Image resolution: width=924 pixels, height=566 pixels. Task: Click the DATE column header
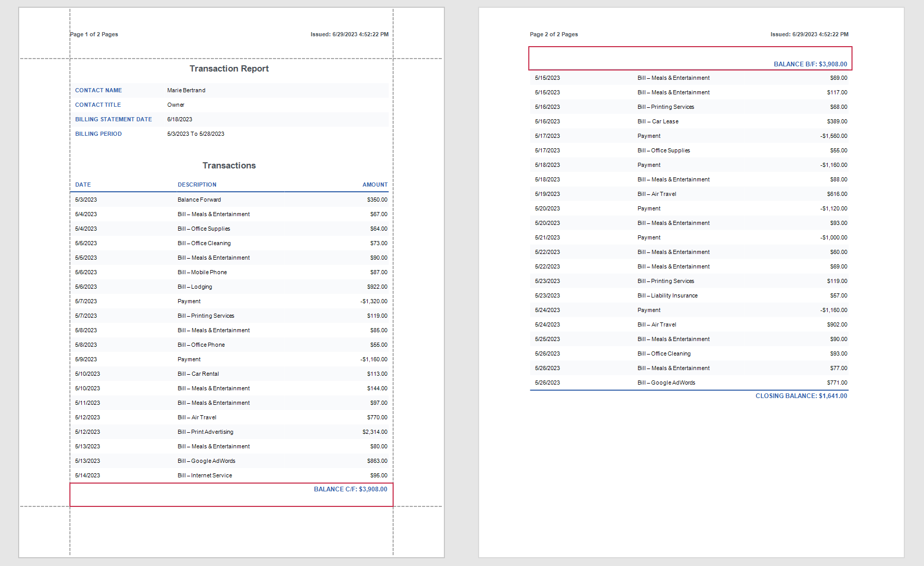tap(83, 185)
